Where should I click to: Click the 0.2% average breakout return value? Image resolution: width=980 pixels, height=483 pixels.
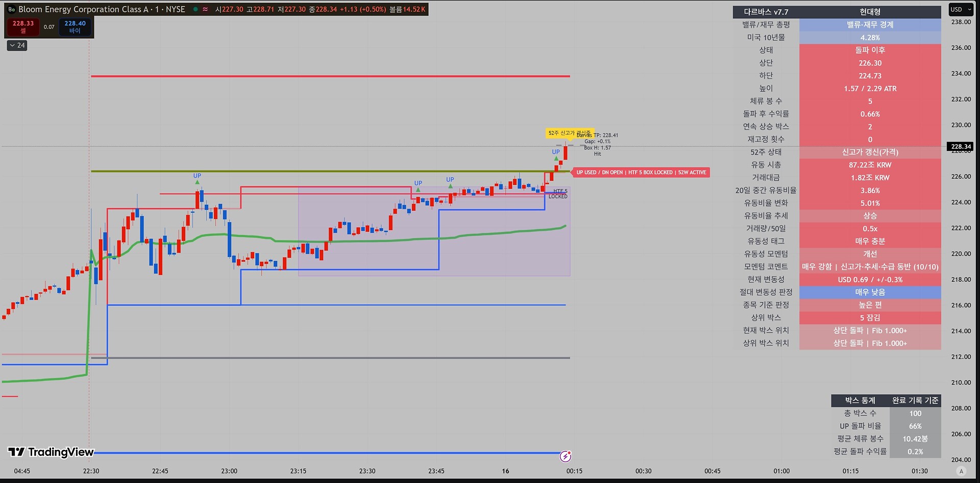point(915,452)
